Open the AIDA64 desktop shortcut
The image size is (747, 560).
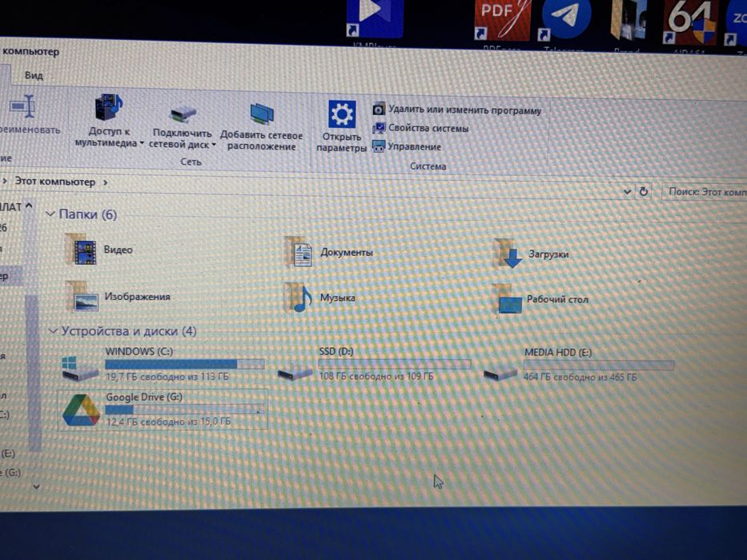[691, 22]
